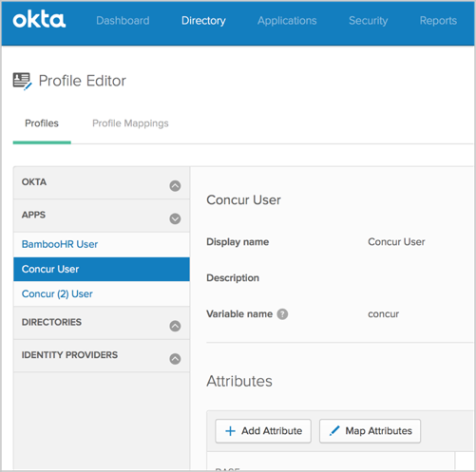Click the Variable name help icon
The height and width of the screenshot is (472, 476).
282,314
